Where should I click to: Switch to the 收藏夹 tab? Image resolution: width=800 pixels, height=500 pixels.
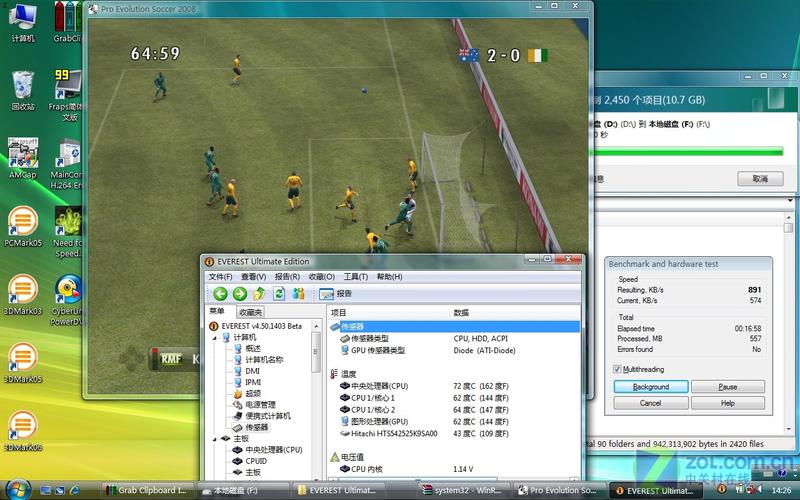[250, 312]
